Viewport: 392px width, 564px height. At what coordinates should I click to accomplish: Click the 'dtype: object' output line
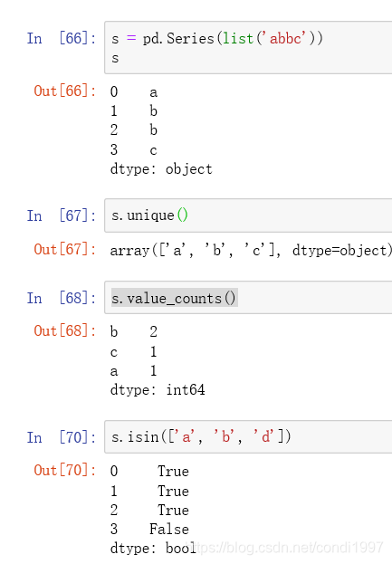[x=161, y=169]
